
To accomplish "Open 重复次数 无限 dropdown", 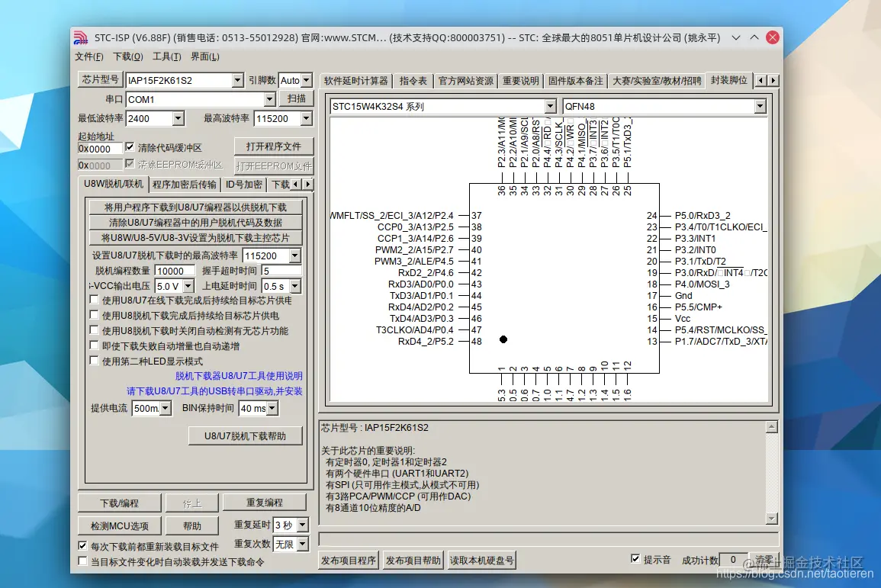I will point(302,544).
